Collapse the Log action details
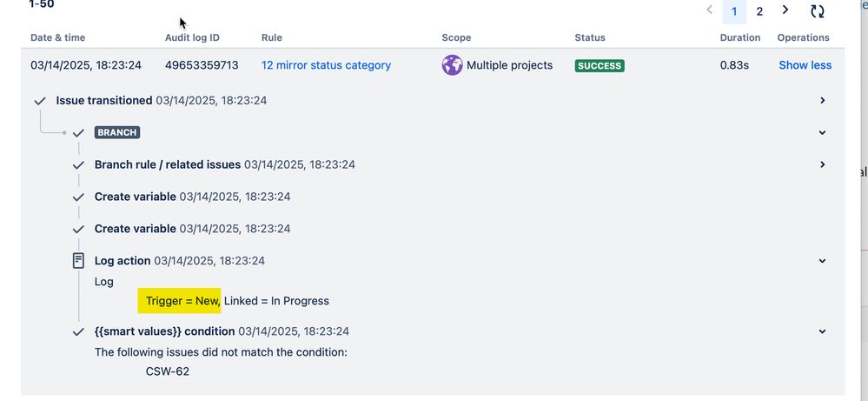This screenshot has height=401, width=868. [823, 260]
